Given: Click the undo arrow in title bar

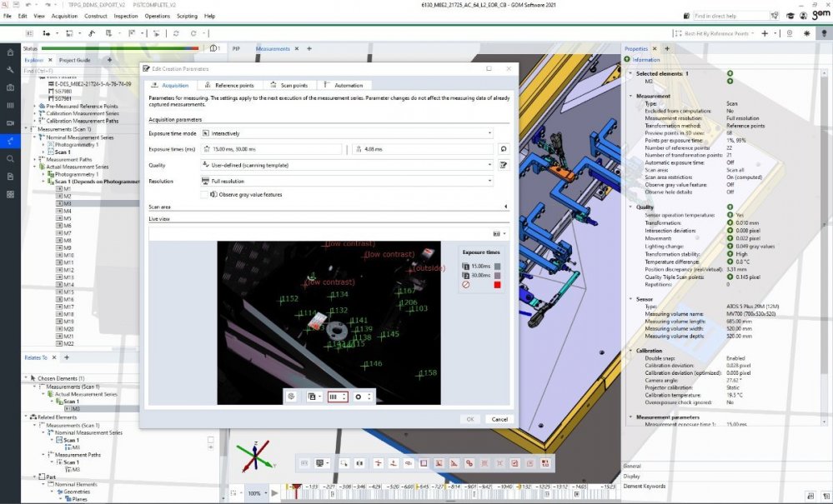Looking at the screenshot, I should click(28, 5).
